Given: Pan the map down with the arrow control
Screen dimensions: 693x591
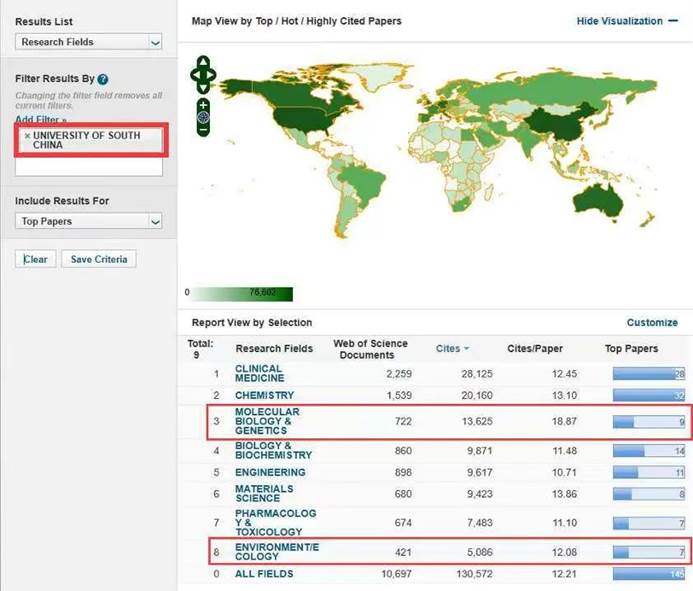Looking at the screenshot, I should click(x=203, y=85).
